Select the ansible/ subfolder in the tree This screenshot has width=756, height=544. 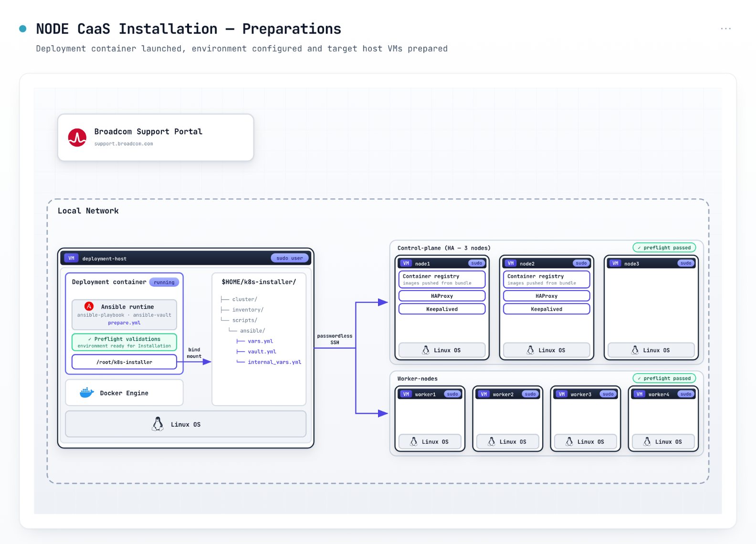pyautogui.click(x=252, y=331)
